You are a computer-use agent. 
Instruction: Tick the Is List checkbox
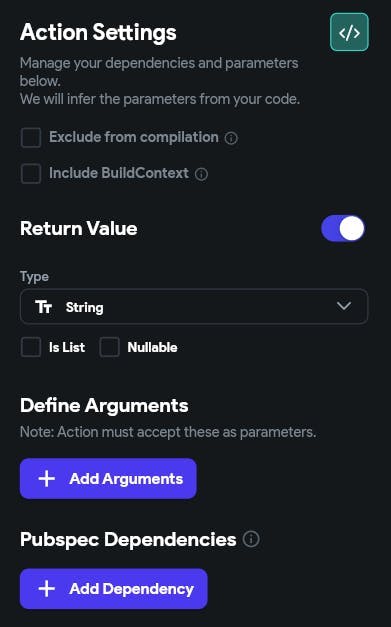[31, 347]
